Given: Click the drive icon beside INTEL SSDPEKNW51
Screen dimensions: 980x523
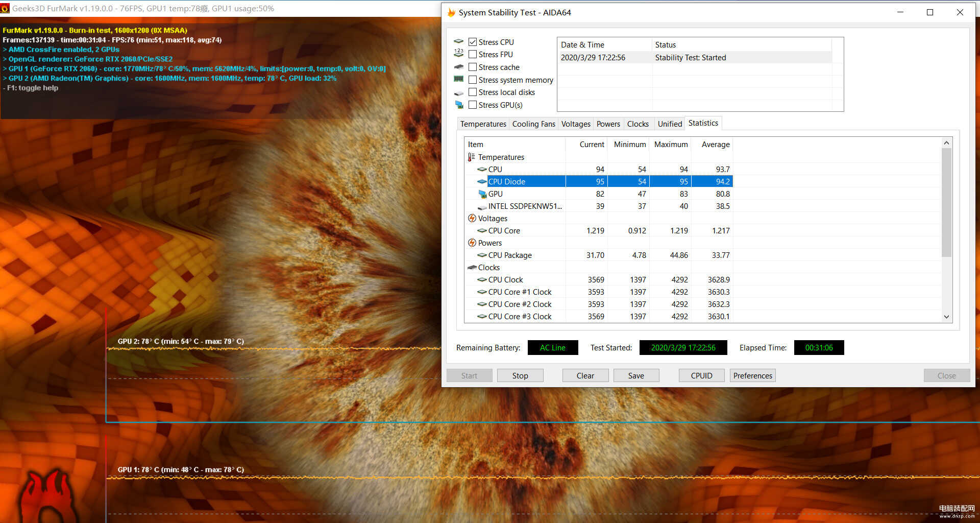Looking at the screenshot, I should tap(482, 207).
